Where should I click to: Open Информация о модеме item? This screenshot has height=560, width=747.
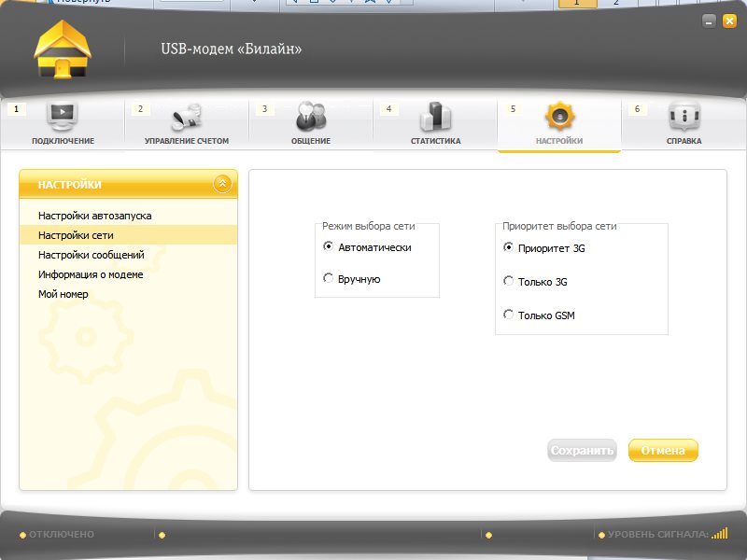coord(91,274)
